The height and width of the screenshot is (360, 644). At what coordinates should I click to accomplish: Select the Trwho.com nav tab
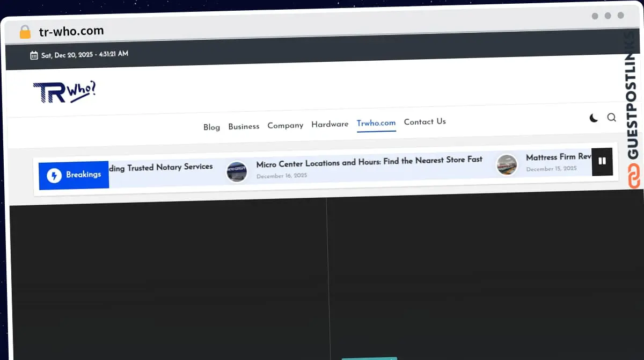(x=376, y=123)
